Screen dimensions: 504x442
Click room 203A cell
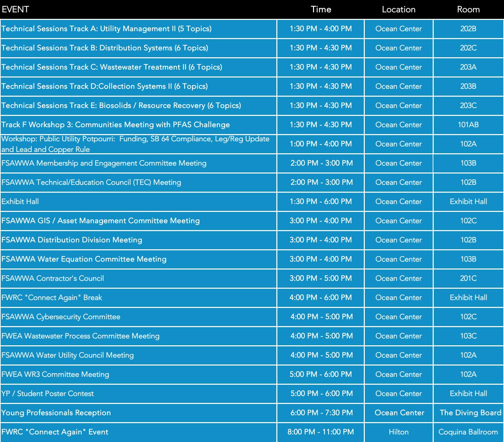(468, 67)
